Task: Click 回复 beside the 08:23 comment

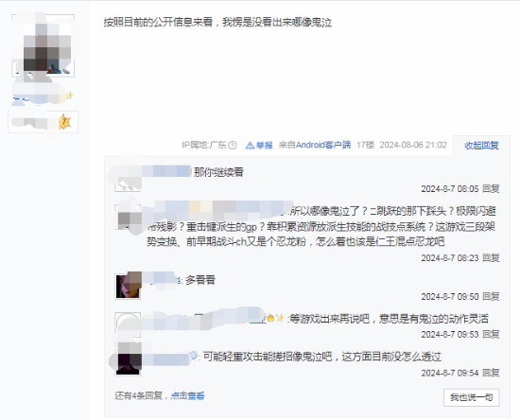Action: (x=491, y=258)
